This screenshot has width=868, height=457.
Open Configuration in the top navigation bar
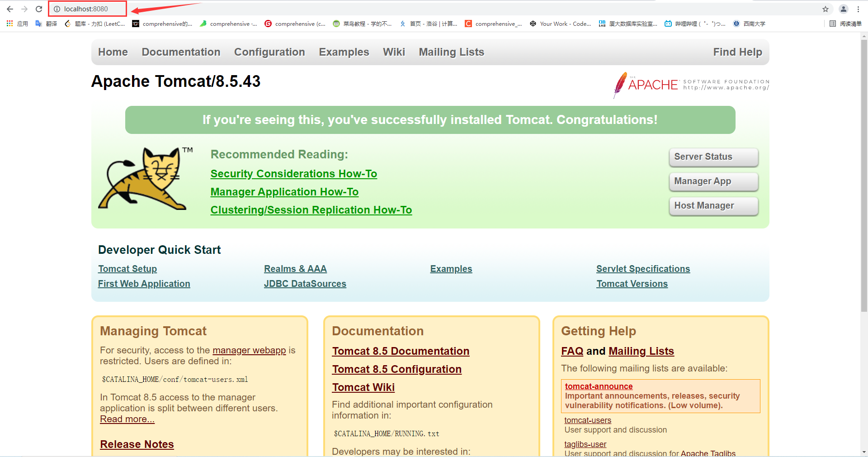(269, 52)
